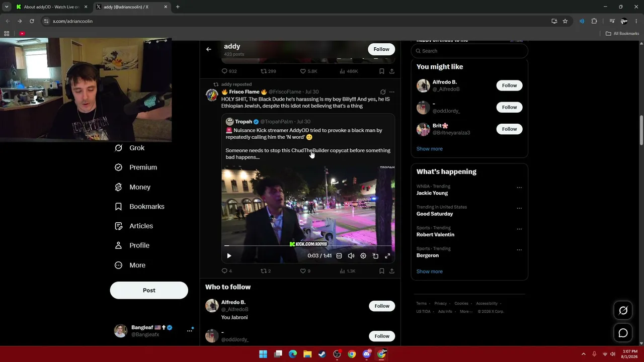Open Grok from the sidebar

click(130, 148)
